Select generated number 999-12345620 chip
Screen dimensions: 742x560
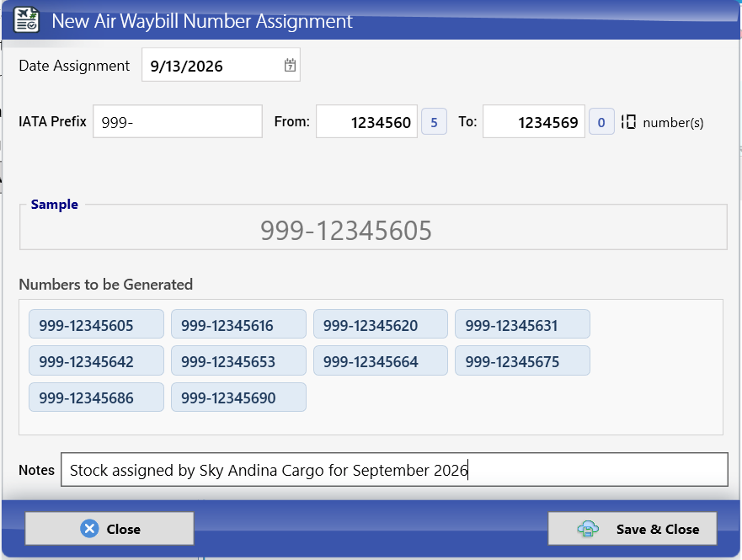(381, 324)
